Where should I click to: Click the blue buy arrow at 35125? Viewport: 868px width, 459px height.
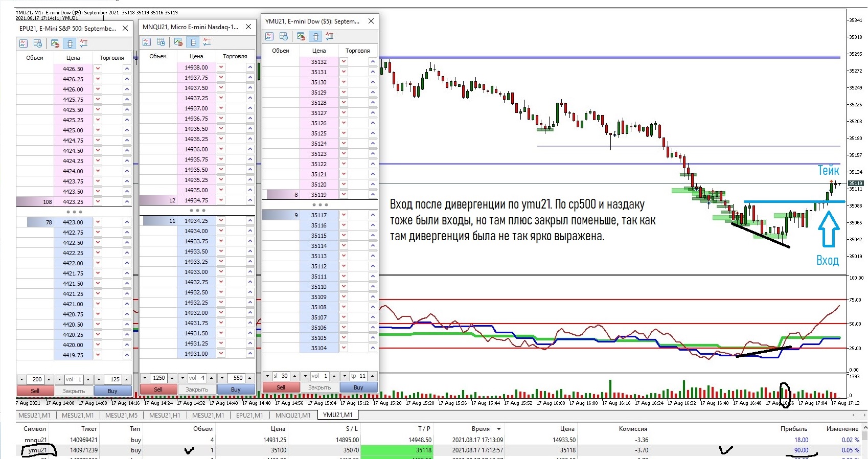pyautogui.click(x=373, y=133)
